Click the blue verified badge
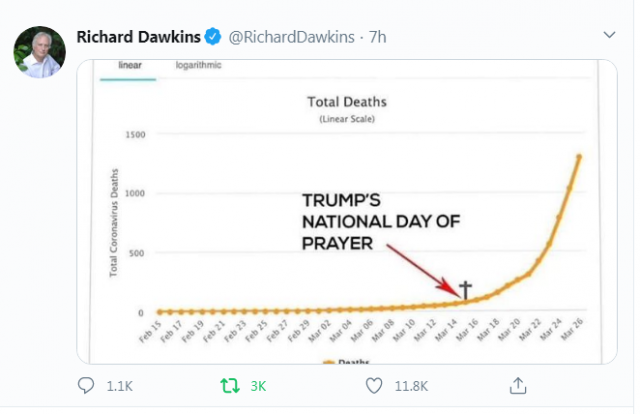The height and width of the screenshot is (414, 640). point(213,37)
